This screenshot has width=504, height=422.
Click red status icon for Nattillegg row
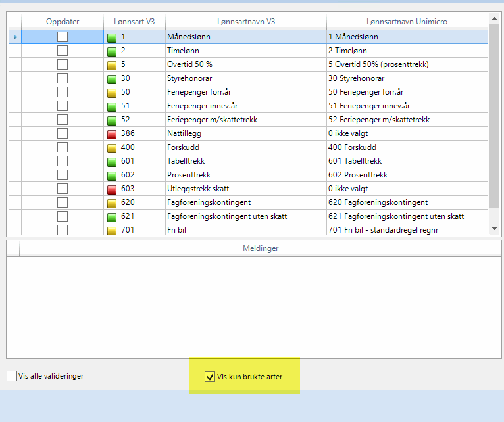click(112, 134)
